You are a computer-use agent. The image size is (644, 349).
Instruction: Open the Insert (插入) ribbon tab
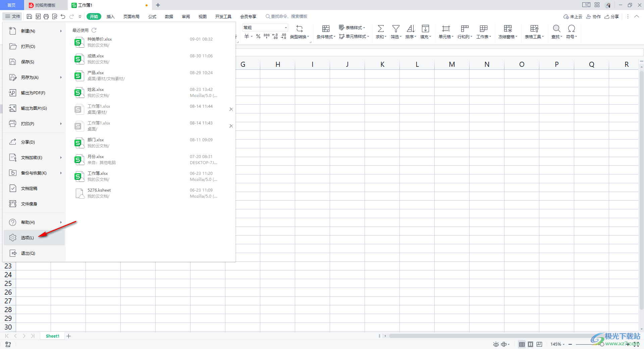pyautogui.click(x=111, y=16)
